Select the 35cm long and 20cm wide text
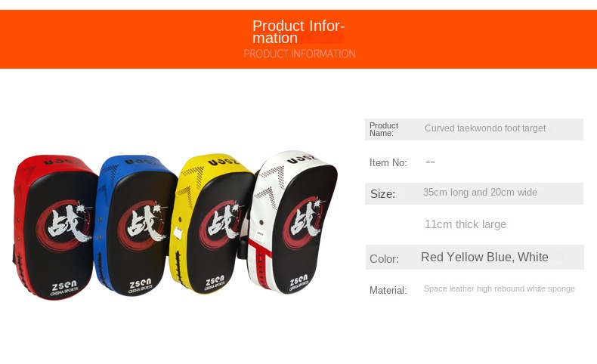 coord(480,193)
